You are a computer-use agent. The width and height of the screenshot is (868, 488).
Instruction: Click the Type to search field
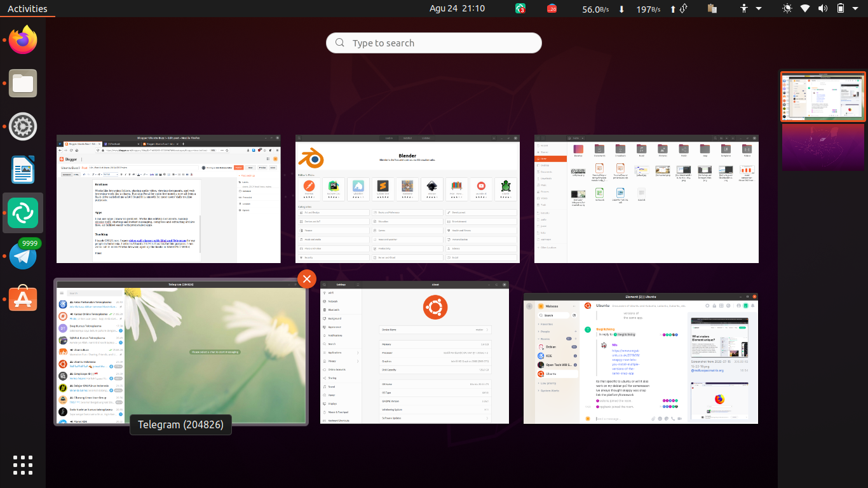point(433,43)
